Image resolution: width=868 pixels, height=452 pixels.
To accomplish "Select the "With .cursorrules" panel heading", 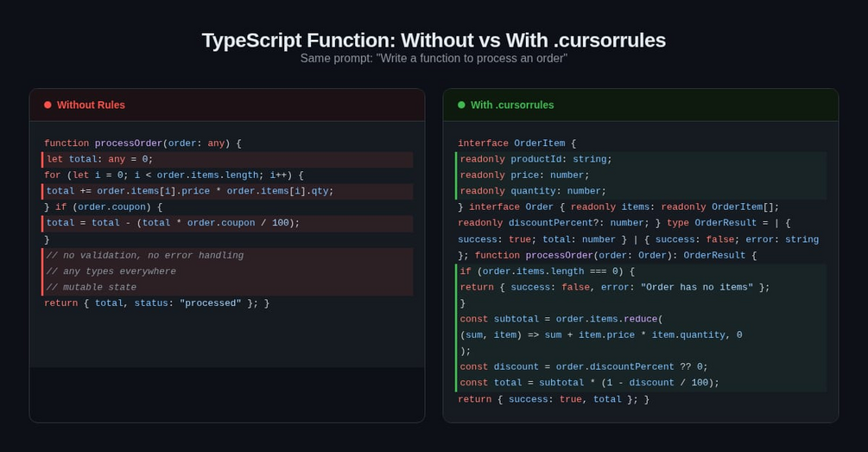I will tap(512, 105).
